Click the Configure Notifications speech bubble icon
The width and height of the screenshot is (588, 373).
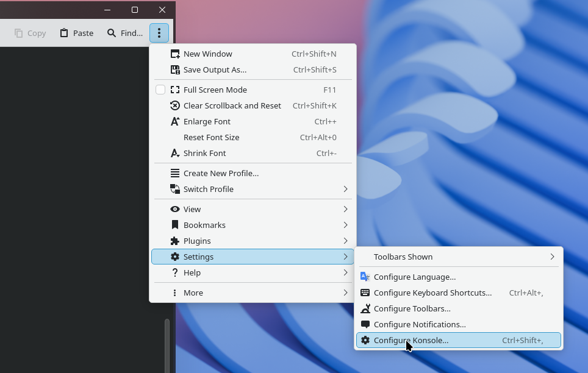pos(365,325)
